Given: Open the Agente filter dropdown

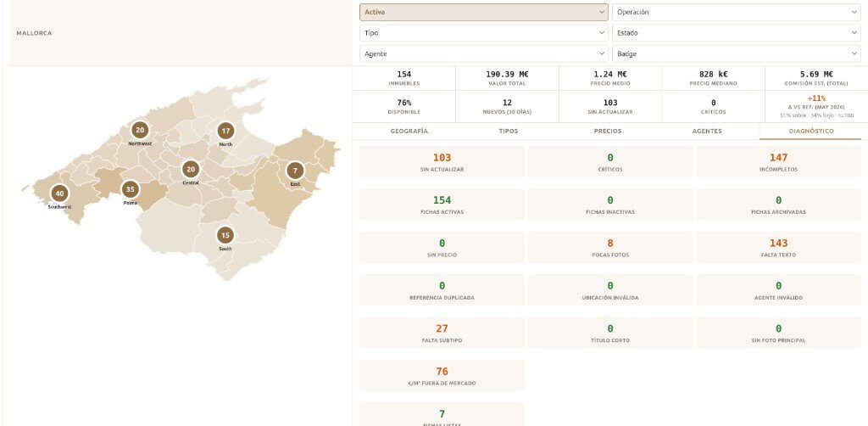Looking at the screenshot, I should (x=483, y=54).
